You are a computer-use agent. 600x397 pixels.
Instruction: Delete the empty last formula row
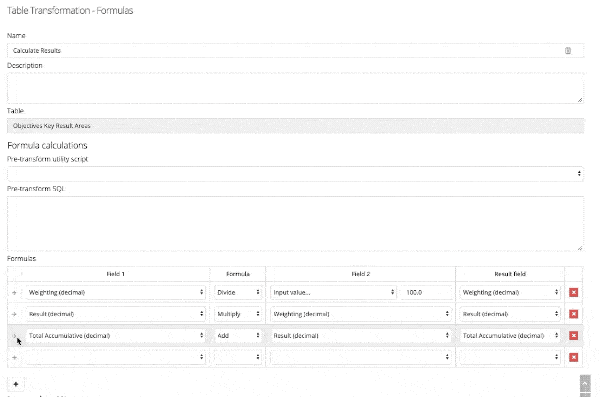(x=573, y=357)
